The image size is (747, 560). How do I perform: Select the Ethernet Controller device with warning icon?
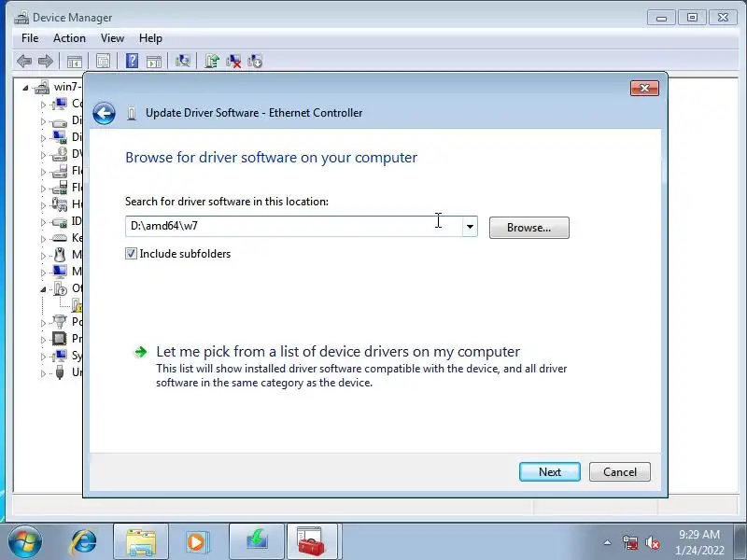77,305
